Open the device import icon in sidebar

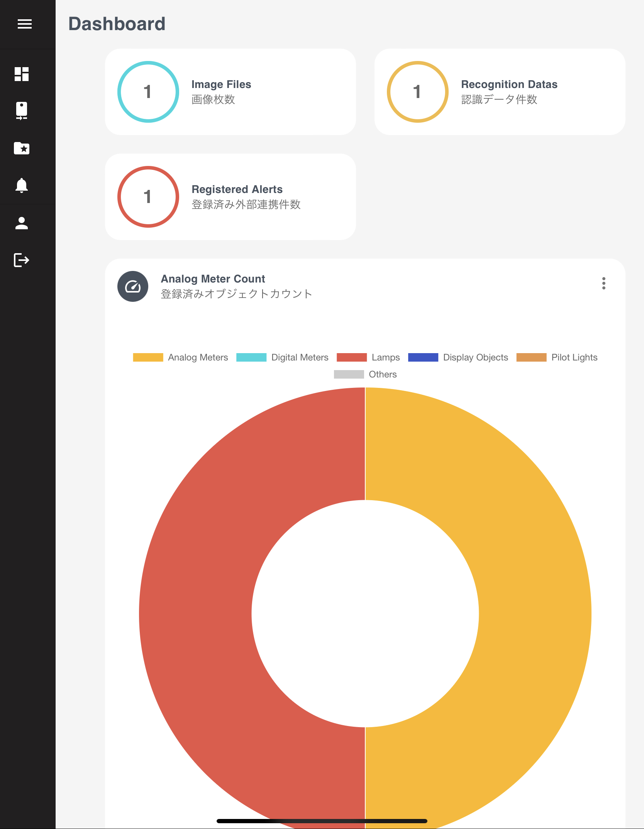22,111
